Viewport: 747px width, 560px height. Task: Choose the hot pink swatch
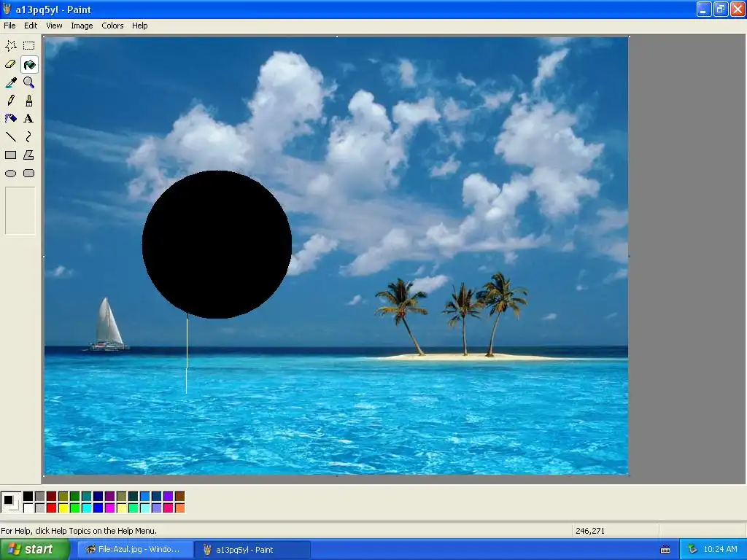[169, 508]
